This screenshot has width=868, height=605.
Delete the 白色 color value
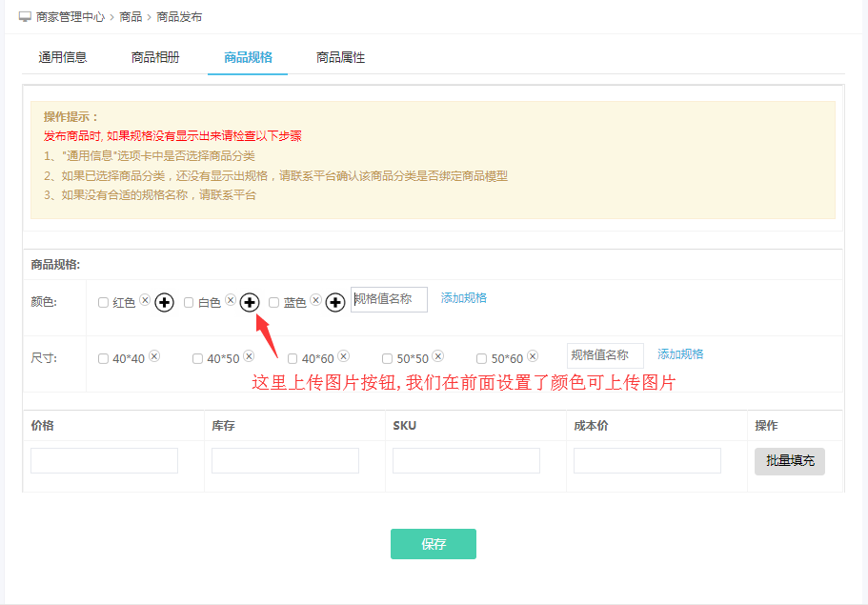tap(231, 299)
